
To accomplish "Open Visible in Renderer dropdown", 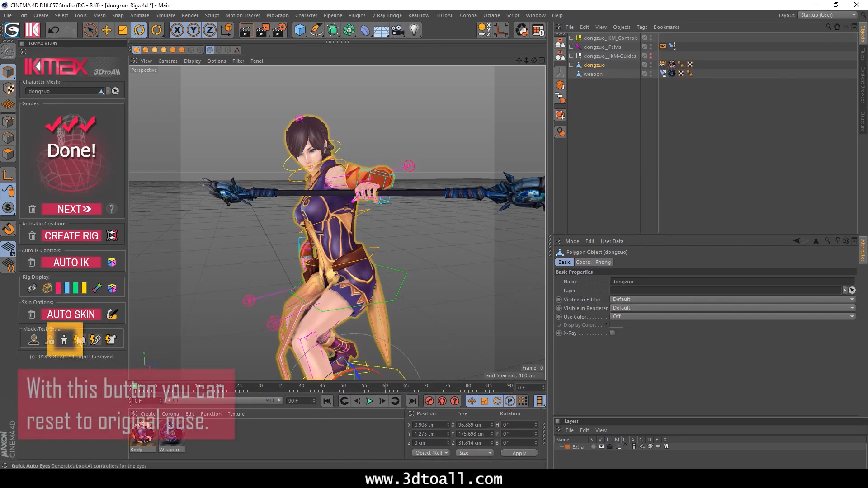I will [732, 308].
